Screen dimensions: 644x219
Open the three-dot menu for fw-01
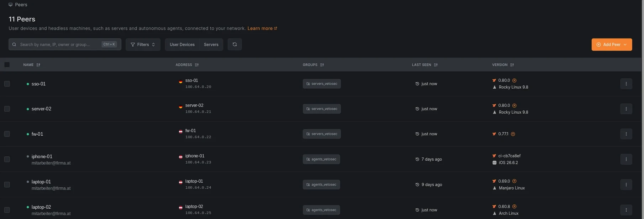[x=626, y=134]
